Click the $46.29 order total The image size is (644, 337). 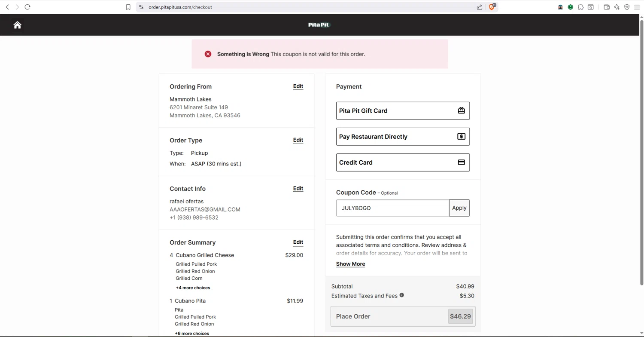click(x=460, y=316)
